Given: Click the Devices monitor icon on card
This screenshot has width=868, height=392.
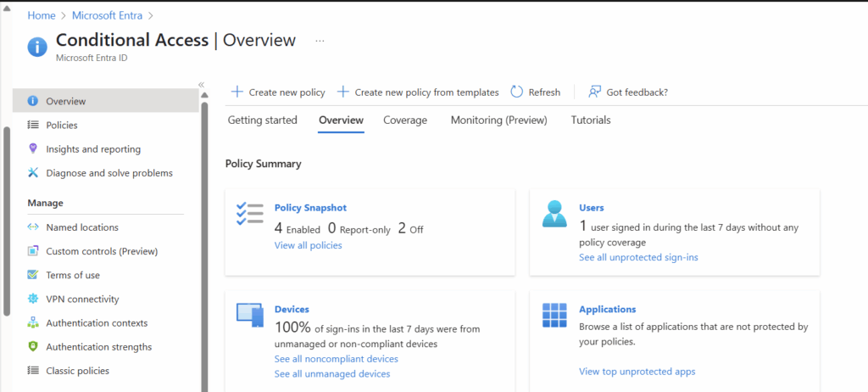Looking at the screenshot, I should [249, 315].
